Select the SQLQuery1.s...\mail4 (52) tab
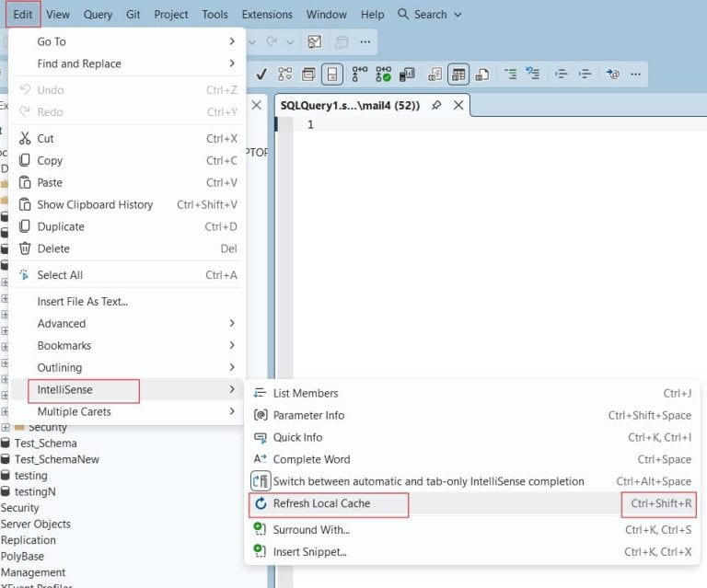 pyautogui.click(x=350, y=106)
